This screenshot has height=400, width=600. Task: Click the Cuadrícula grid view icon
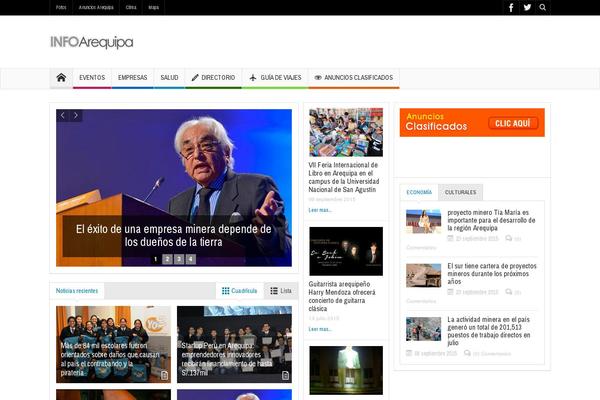pyautogui.click(x=226, y=291)
